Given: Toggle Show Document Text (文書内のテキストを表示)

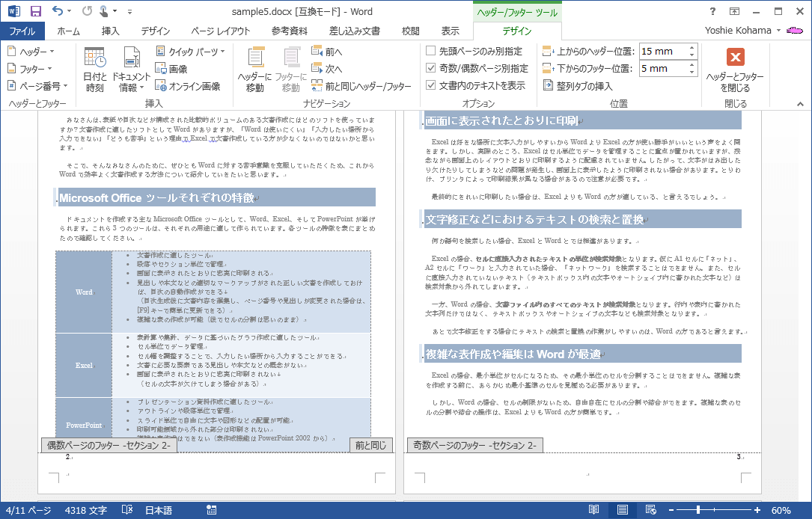Looking at the screenshot, I should coord(475,85).
